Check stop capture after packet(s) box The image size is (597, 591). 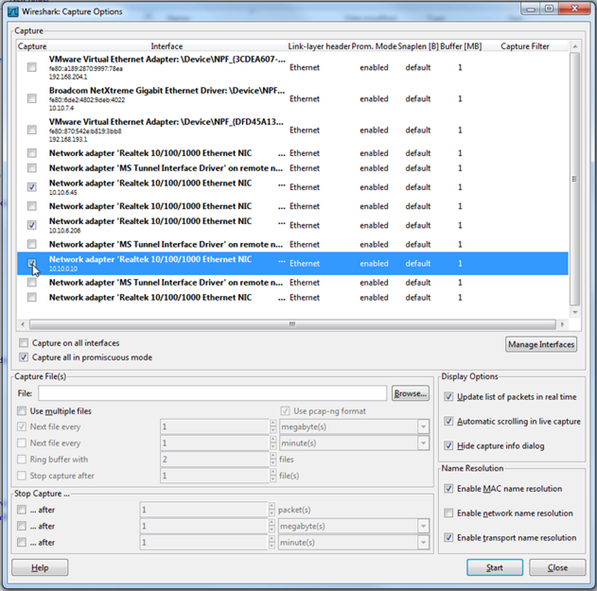(x=22, y=510)
